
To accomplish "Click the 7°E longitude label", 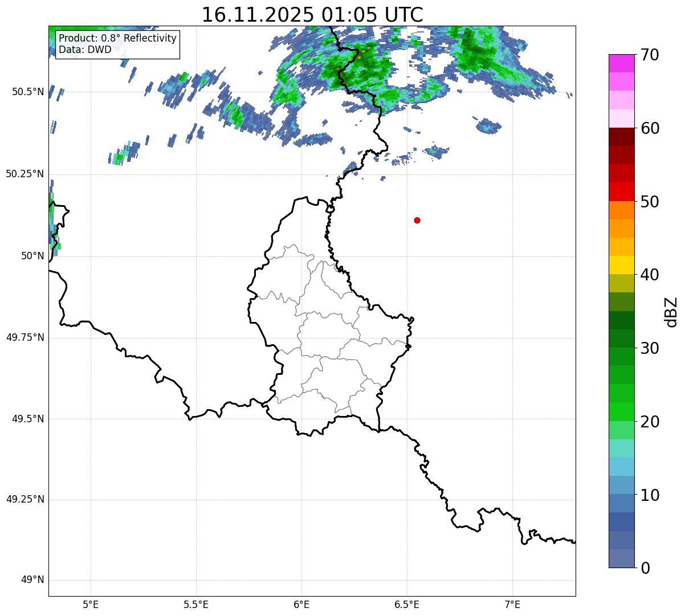I will [512, 605].
